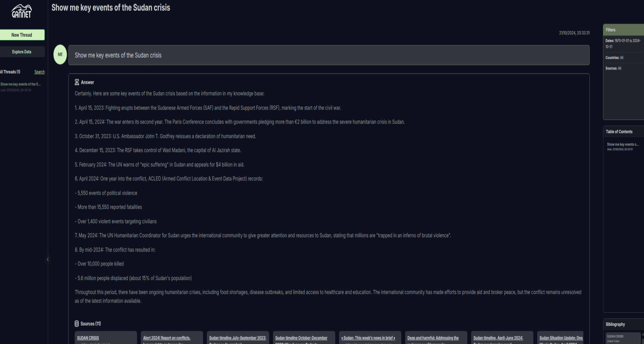The image size is (644, 344).
Task: Open the SUDAN CRISIS source card
Action: coord(106,338)
